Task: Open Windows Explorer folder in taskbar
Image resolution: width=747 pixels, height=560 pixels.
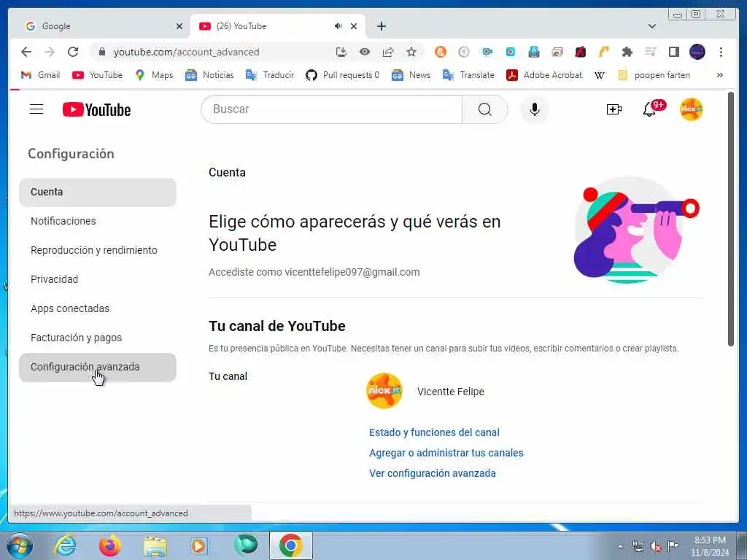Action: point(155,546)
